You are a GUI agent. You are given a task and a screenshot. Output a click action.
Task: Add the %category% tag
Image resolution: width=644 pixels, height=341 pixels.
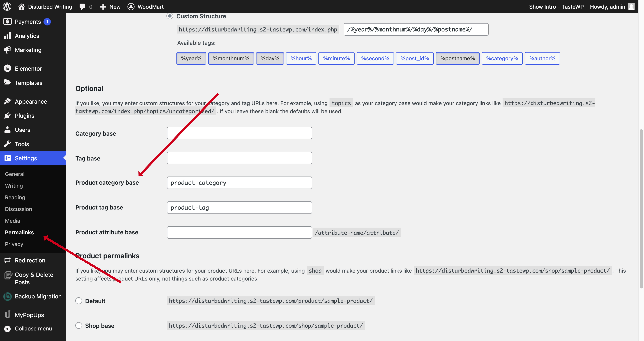tap(502, 58)
